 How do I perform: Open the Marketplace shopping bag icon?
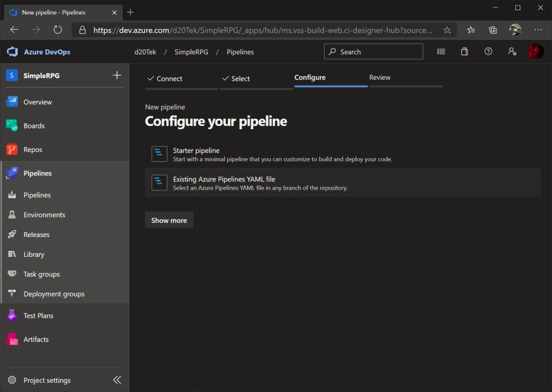click(x=465, y=52)
